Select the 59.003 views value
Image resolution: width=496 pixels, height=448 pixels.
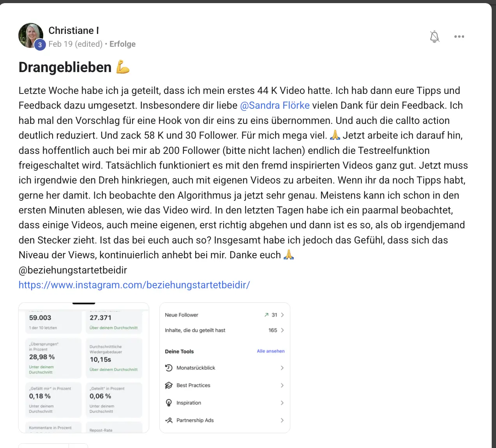pyautogui.click(x=40, y=318)
